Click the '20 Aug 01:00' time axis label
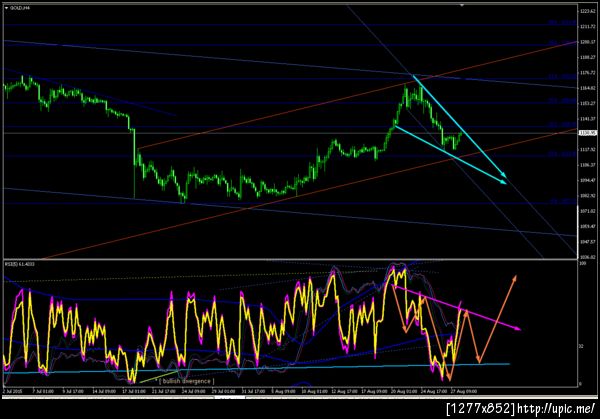 pyautogui.click(x=404, y=391)
